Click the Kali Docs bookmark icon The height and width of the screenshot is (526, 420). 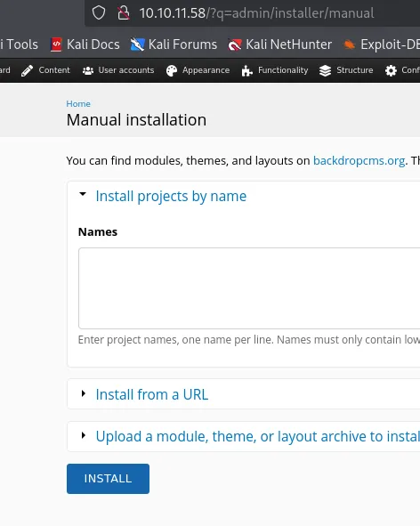(x=56, y=45)
